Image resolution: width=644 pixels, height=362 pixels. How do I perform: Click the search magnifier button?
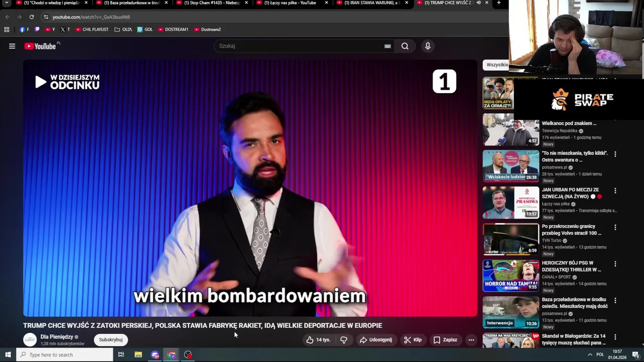405,46
